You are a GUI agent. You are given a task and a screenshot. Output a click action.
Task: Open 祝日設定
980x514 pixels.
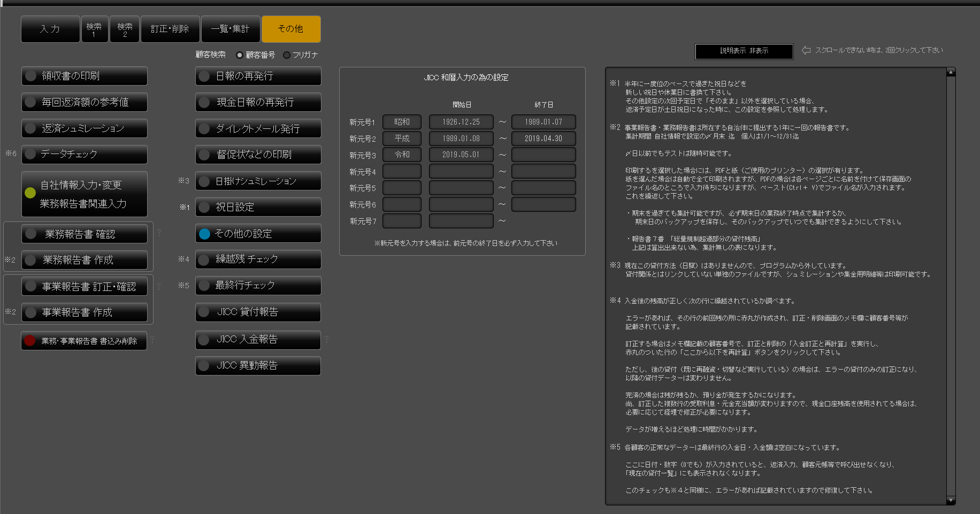click(x=258, y=207)
